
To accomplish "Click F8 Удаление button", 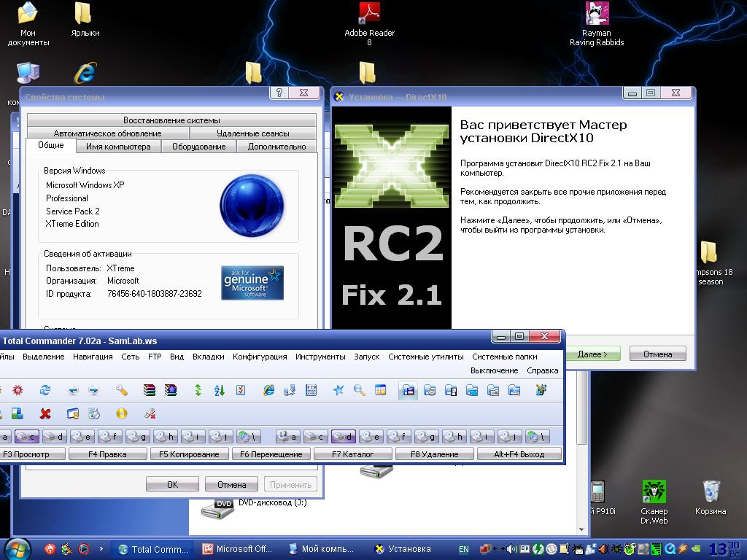I will point(435,454).
